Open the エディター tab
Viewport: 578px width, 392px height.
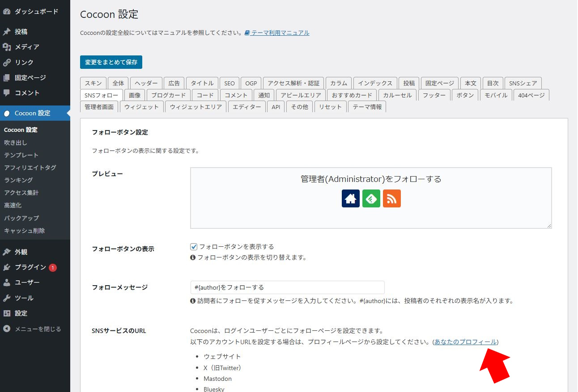[x=246, y=107]
